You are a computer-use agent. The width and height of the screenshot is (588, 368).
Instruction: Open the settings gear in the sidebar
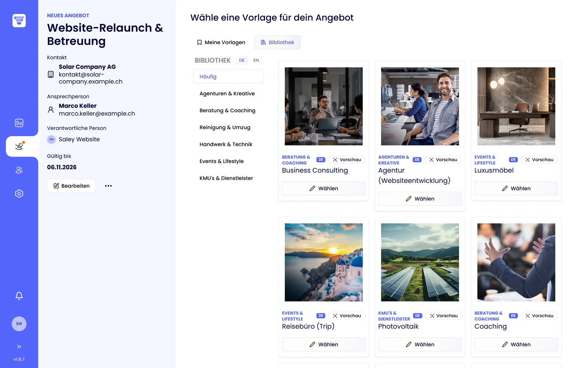point(19,194)
